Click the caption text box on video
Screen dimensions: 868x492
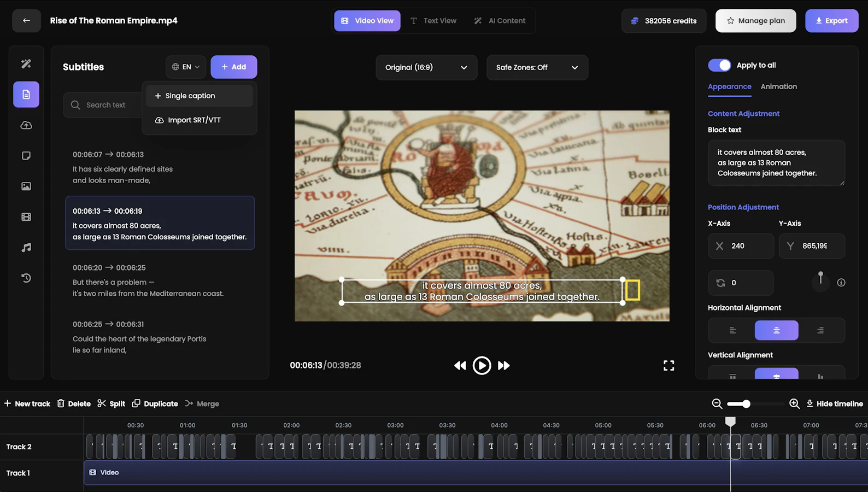482,291
